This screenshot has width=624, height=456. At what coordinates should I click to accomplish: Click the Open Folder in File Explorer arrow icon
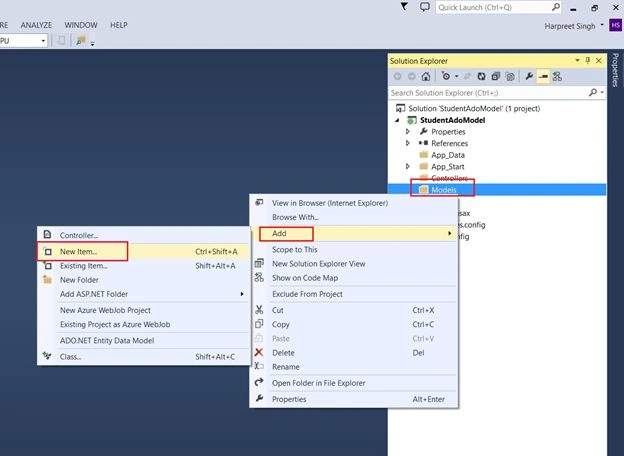coord(259,382)
